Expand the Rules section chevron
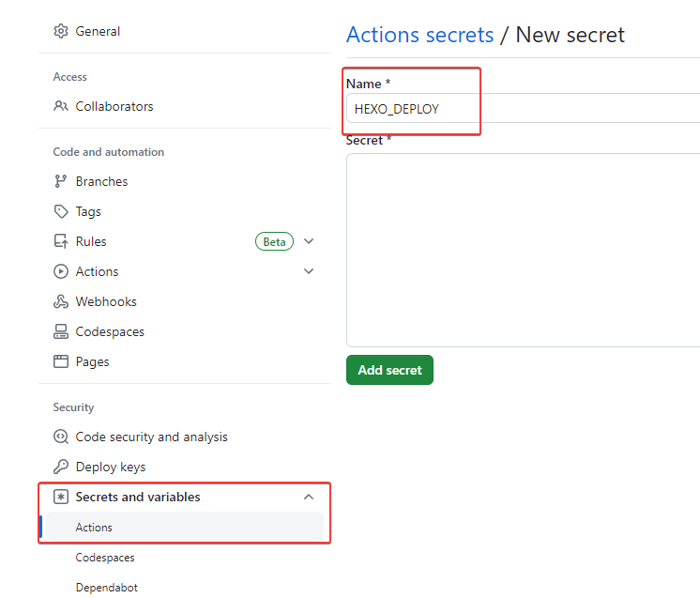This screenshot has height=598, width=700. pos(309,241)
